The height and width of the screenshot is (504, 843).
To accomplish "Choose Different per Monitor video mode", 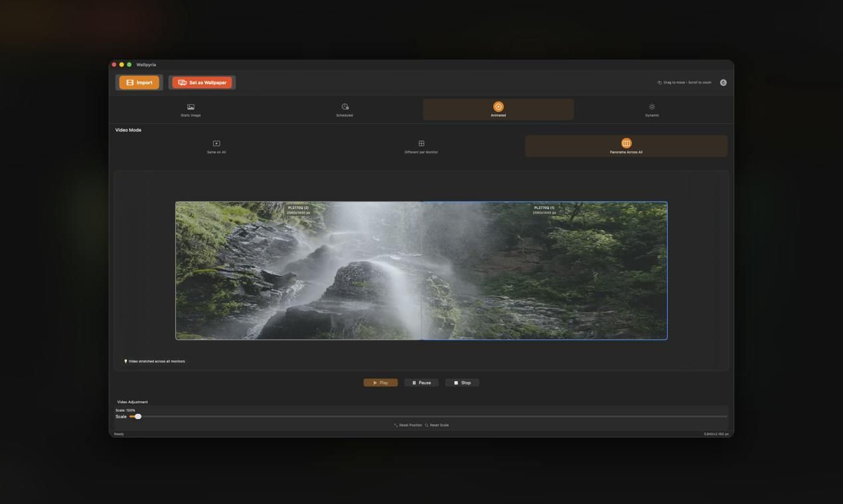I will click(421, 147).
